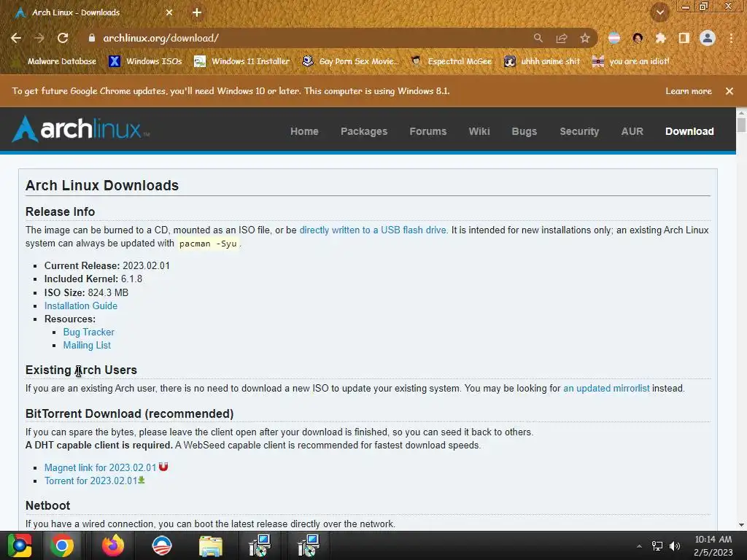Click first installer icon after File Explorer
Viewport: 747px width, 560px height.
click(x=260, y=545)
